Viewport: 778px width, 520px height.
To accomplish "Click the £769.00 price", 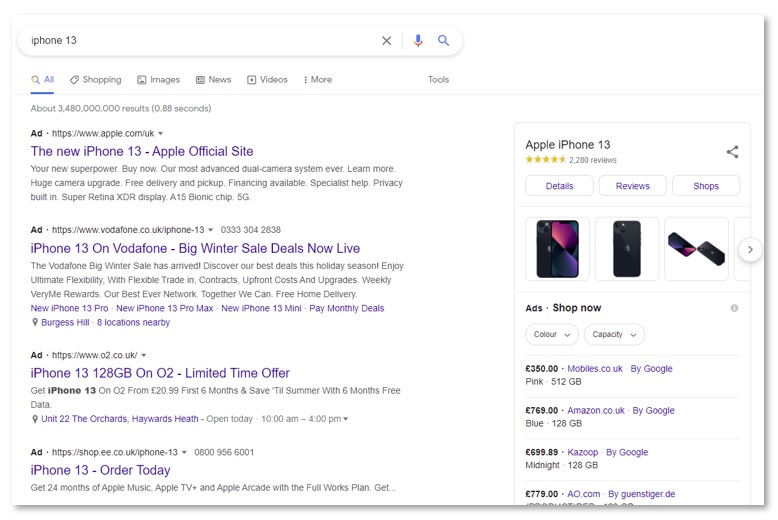I will [x=541, y=410].
